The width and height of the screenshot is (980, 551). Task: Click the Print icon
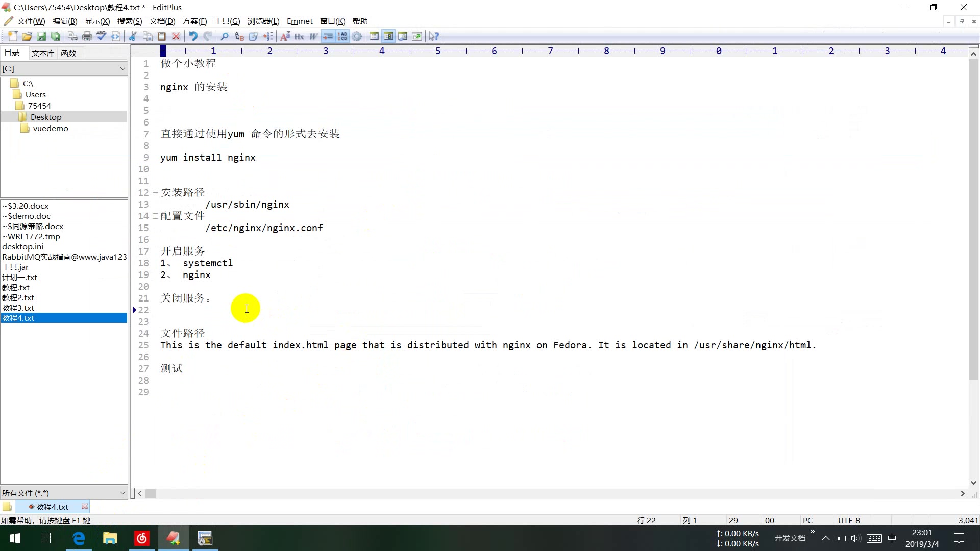click(87, 36)
